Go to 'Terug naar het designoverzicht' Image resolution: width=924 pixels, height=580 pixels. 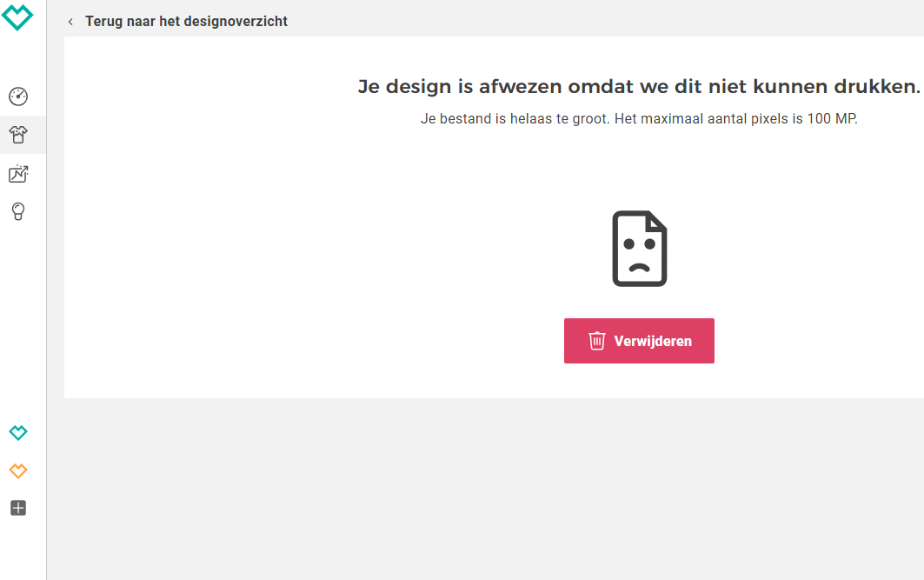(x=186, y=21)
